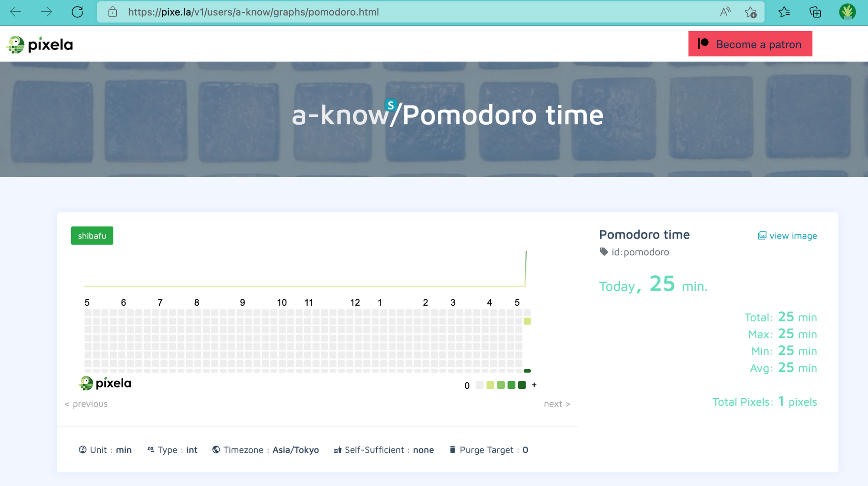Viewport: 868px width, 486px height.
Task: Select the darkest green legend swatch
Action: 522,385
